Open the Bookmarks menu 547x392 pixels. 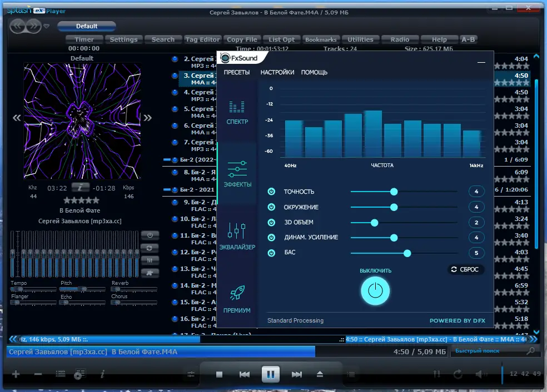(321, 39)
